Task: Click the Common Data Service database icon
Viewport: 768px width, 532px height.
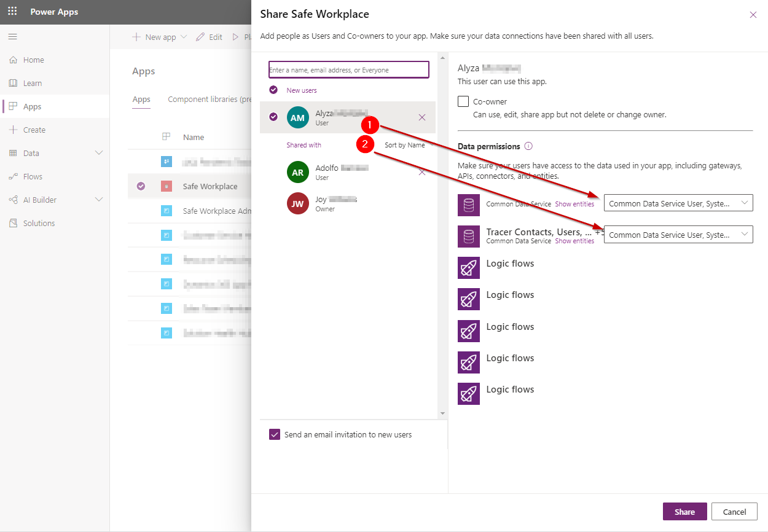Action: pyautogui.click(x=469, y=204)
